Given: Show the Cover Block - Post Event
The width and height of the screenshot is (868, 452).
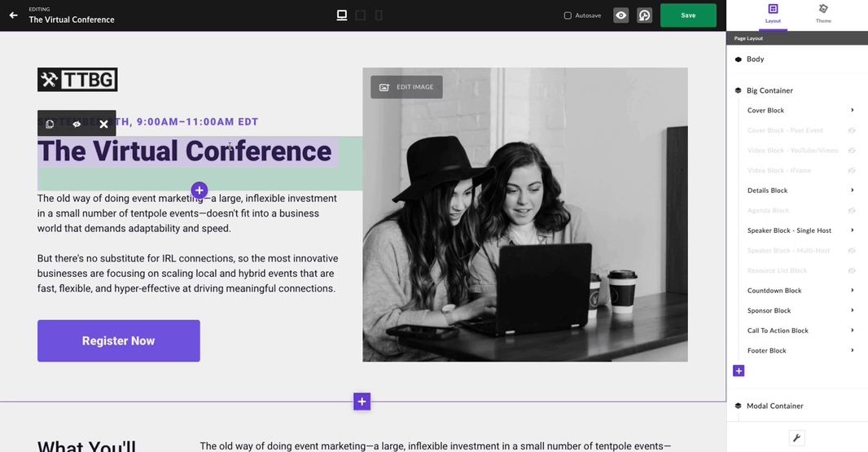Looking at the screenshot, I should (x=852, y=130).
